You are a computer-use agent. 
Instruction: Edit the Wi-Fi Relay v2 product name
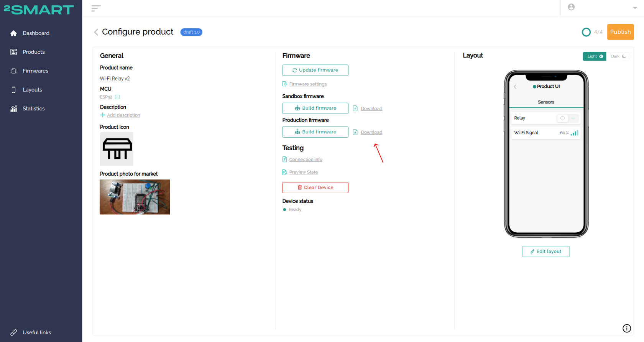tap(115, 79)
